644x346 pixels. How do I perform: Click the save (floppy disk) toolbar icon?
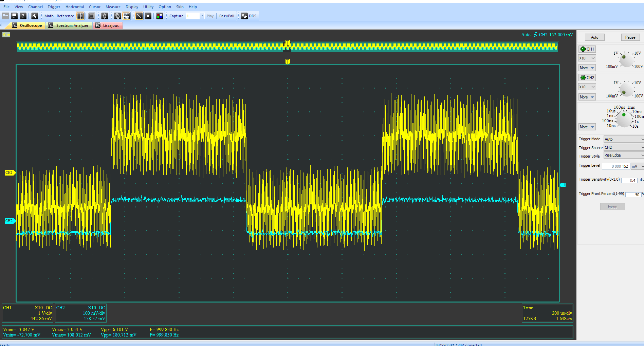[x=14, y=16]
